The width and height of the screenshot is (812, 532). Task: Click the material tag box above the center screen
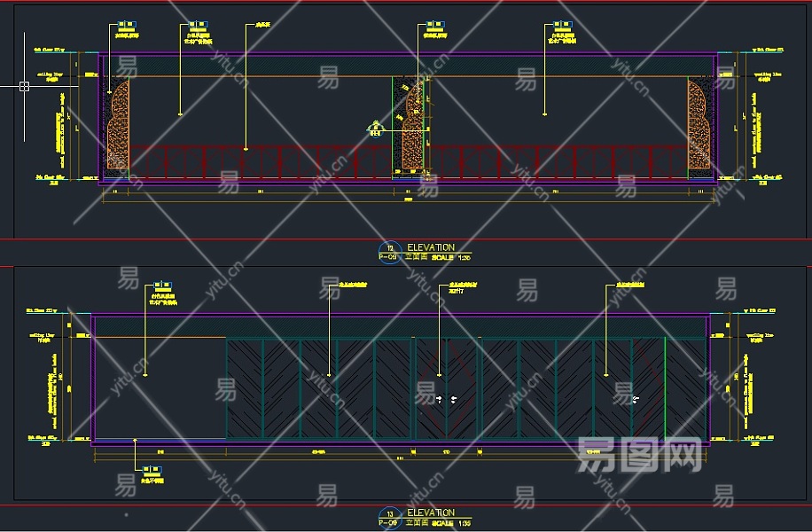pos(435,24)
